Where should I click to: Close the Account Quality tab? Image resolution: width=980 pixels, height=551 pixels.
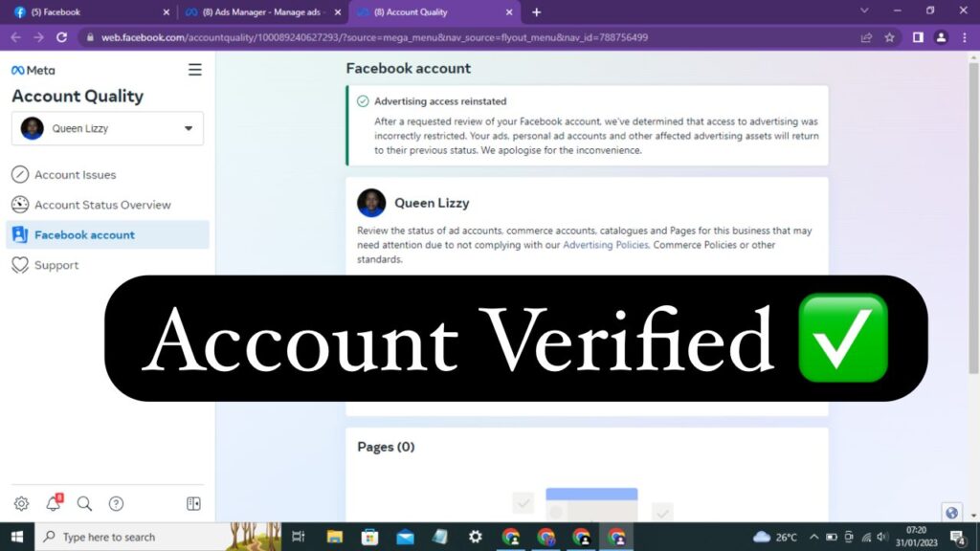[509, 11]
